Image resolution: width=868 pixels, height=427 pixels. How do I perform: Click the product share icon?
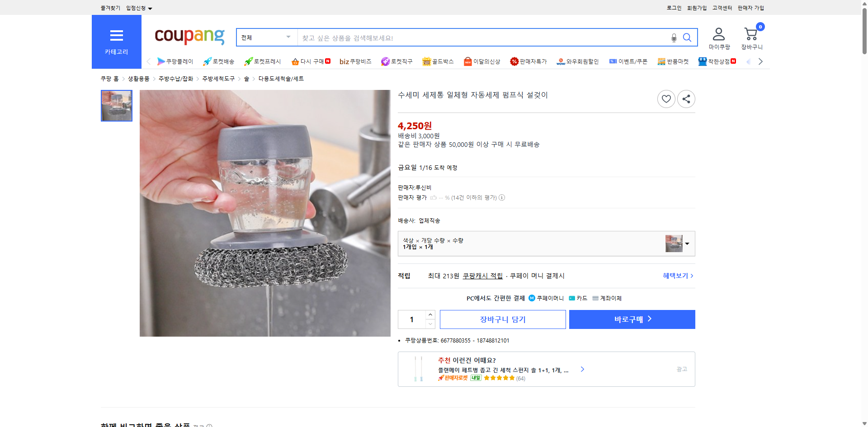686,99
